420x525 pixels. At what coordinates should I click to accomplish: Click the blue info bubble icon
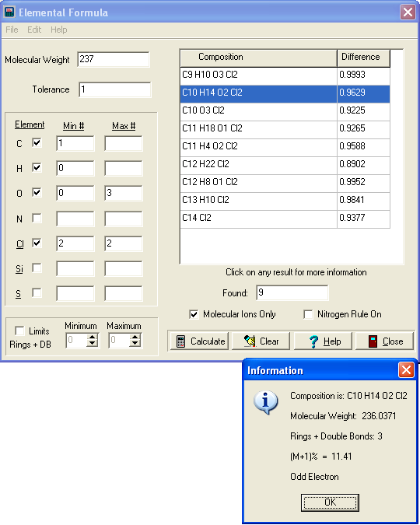coord(265,402)
